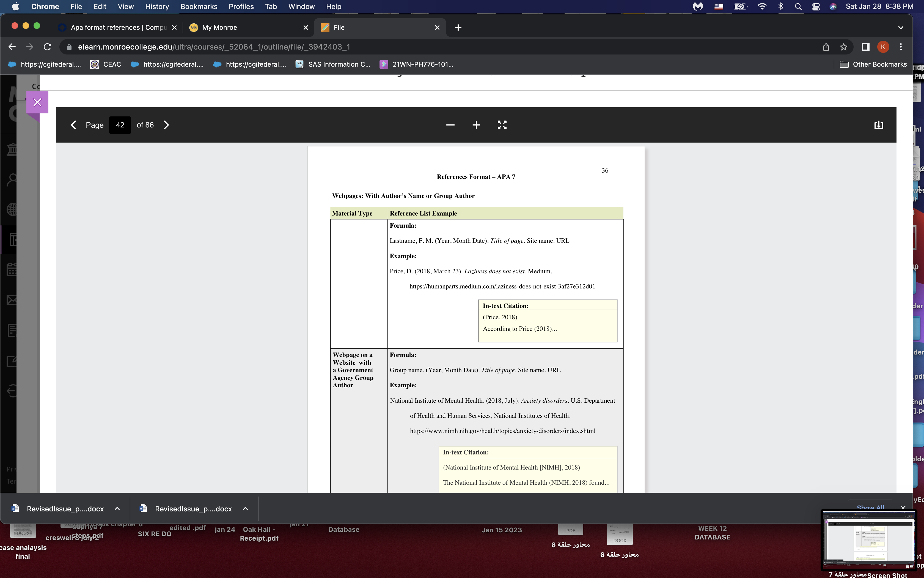Open a new Chrome tab
The image size is (924, 578).
coord(458,28)
